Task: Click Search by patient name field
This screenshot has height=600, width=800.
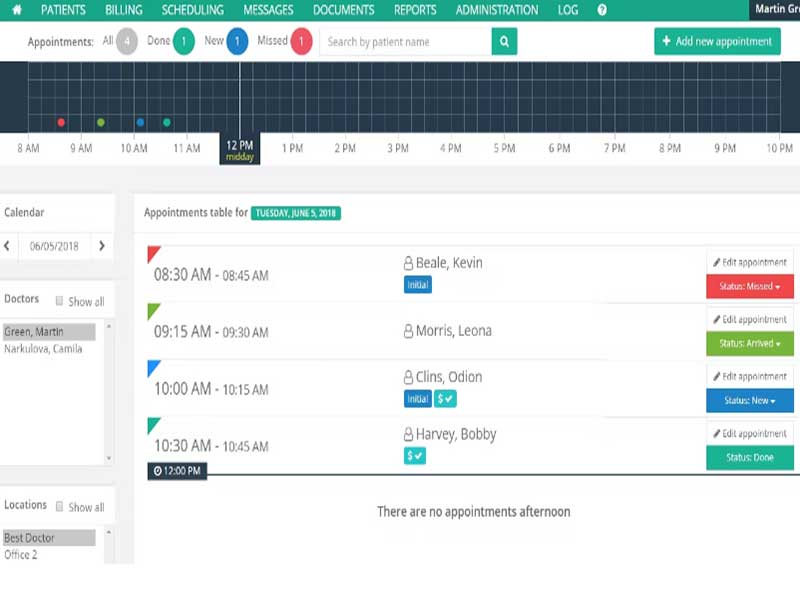Action: tap(406, 41)
